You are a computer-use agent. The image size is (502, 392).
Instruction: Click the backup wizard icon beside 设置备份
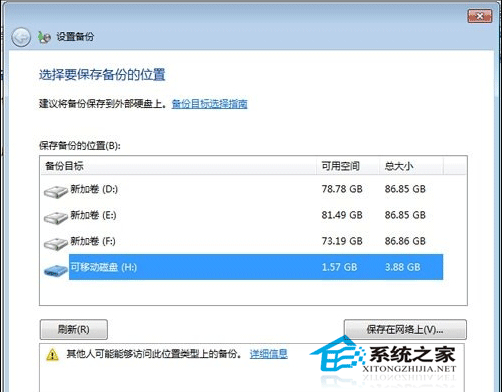[x=44, y=37]
